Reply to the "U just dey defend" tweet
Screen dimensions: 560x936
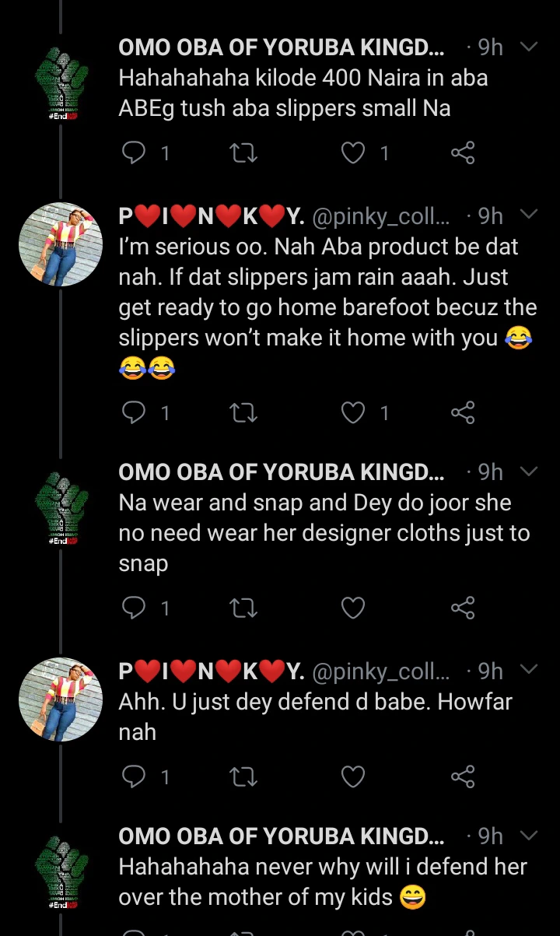[135, 776]
